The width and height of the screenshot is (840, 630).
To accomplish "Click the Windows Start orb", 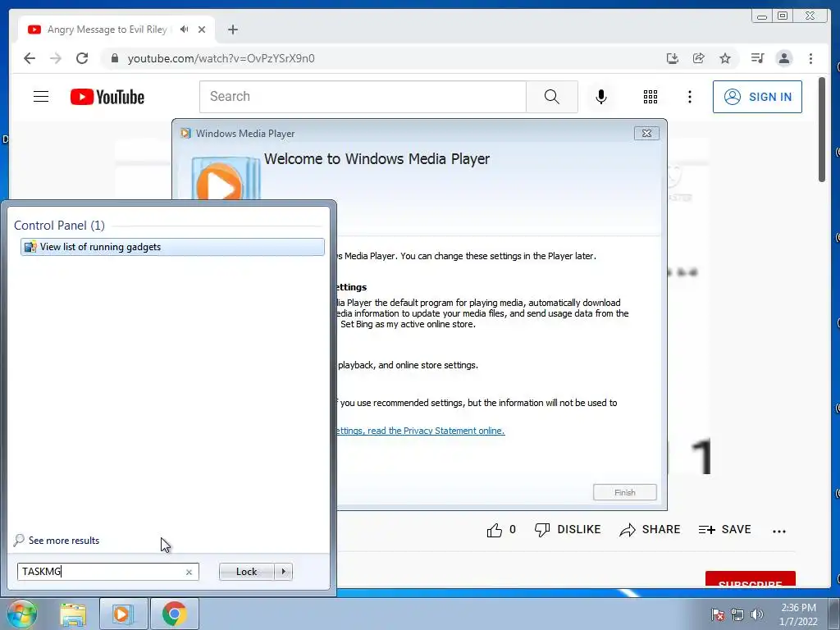I will click(x=21, y=614).
